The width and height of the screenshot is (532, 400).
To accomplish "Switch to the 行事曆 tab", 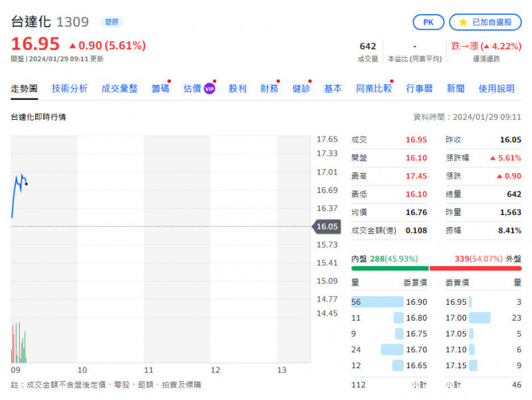I will (420, 89).
